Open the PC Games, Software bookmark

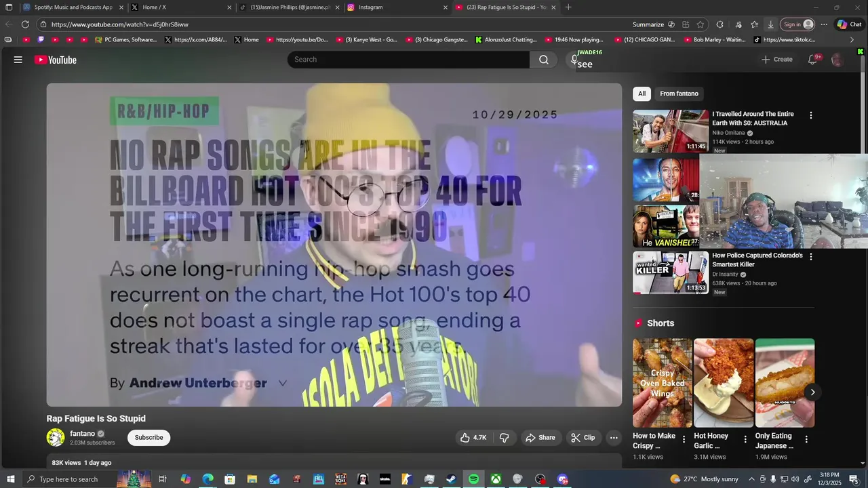(126, 40)
